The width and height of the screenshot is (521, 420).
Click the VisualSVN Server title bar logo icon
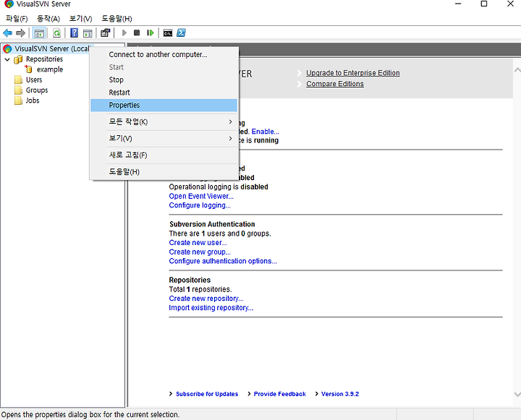[9, 4]
